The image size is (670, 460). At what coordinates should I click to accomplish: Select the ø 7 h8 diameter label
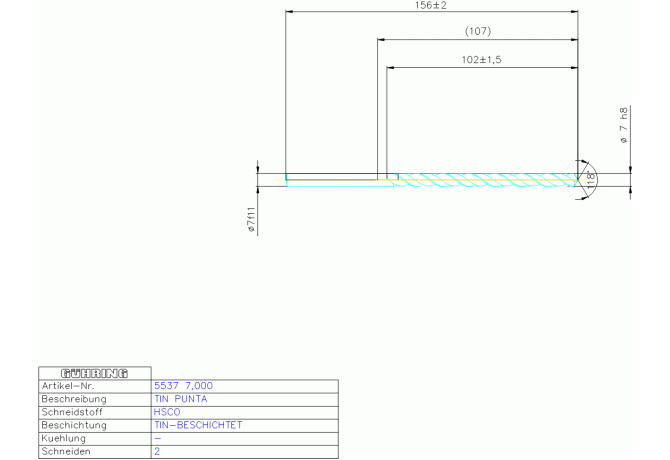624,126
